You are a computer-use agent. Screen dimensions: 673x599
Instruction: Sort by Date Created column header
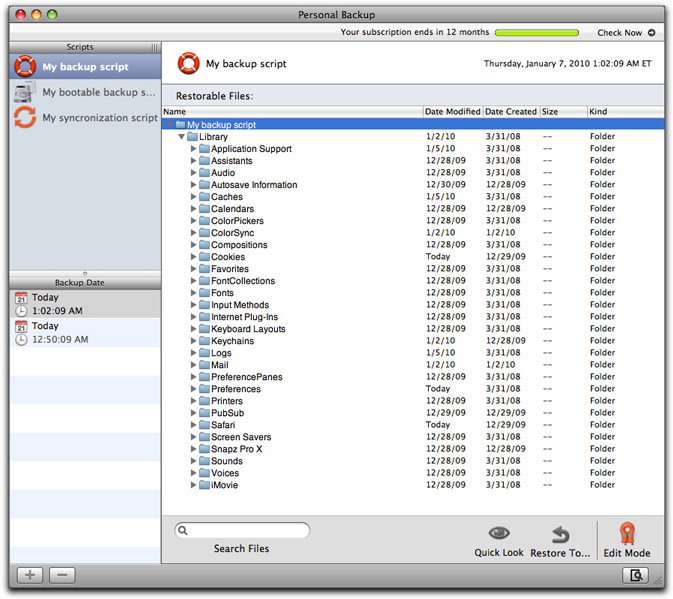(511, 112)
